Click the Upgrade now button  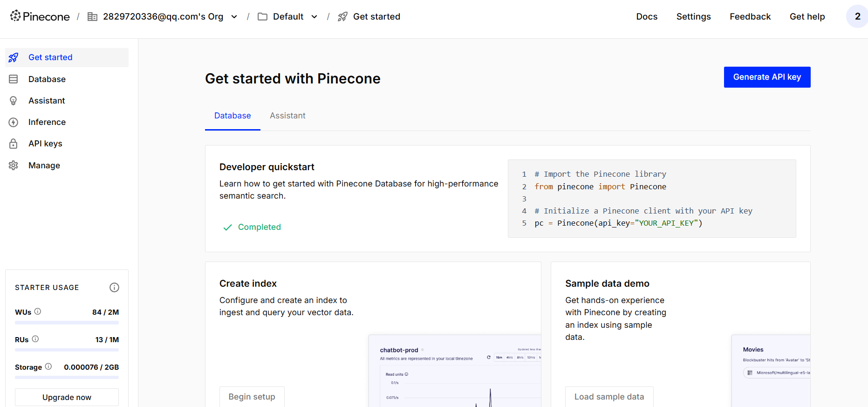pos(67,397)
